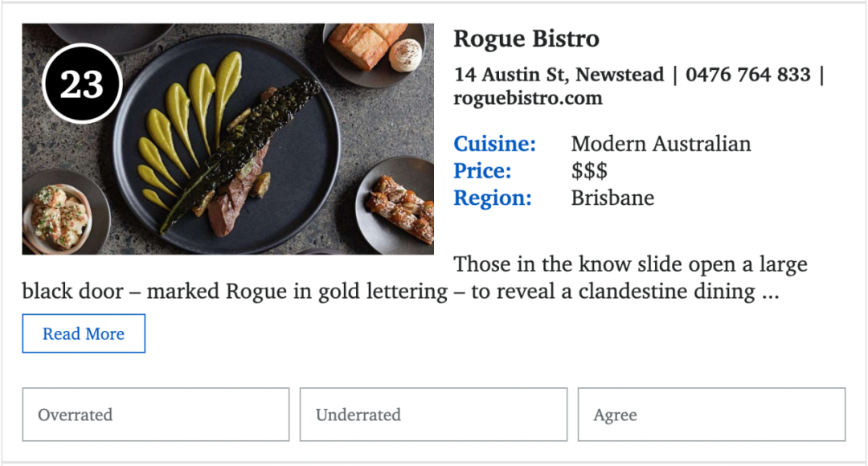This screenshot has width=868, height=466.
Task: Select the Agree voting option
Action: pos(711,415)
